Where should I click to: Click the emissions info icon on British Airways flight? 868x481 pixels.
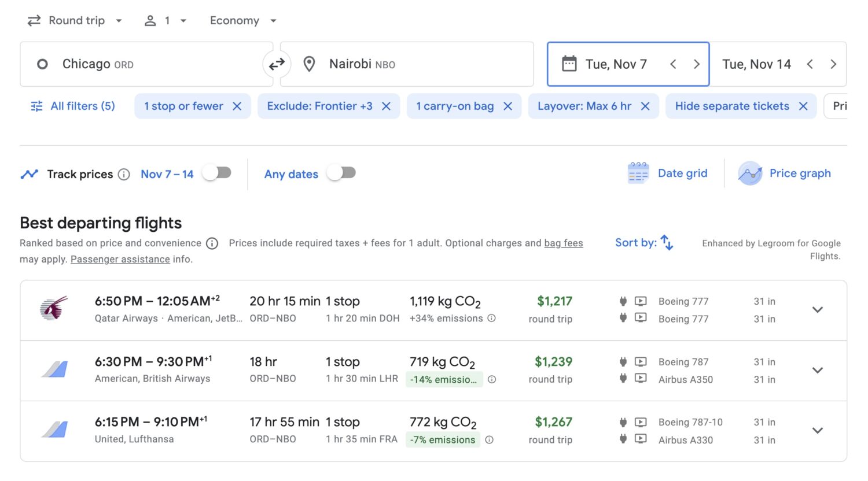491,379
